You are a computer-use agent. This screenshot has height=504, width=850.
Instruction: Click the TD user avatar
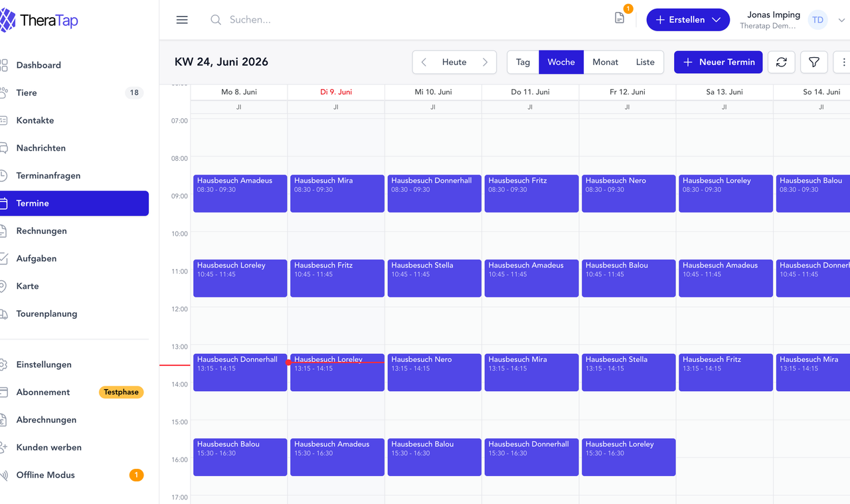coord(818,20)
